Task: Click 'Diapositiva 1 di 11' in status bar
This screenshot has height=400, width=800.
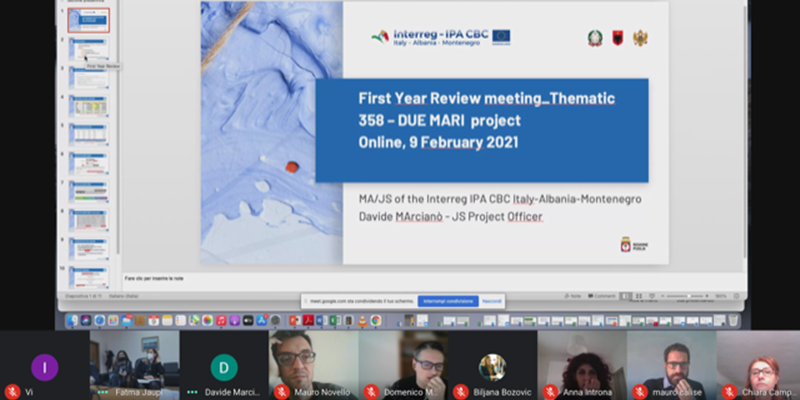Action: pos(83,296)
